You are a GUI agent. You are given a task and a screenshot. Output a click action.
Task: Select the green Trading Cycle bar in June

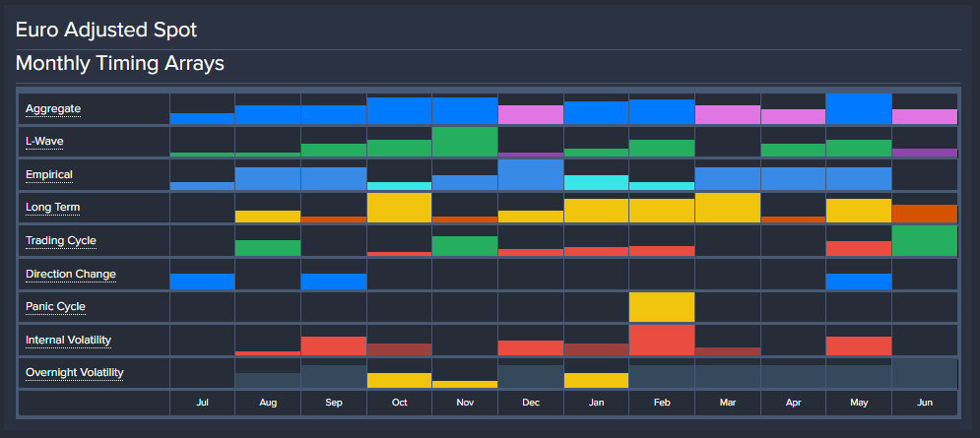(x=924, y=241)
